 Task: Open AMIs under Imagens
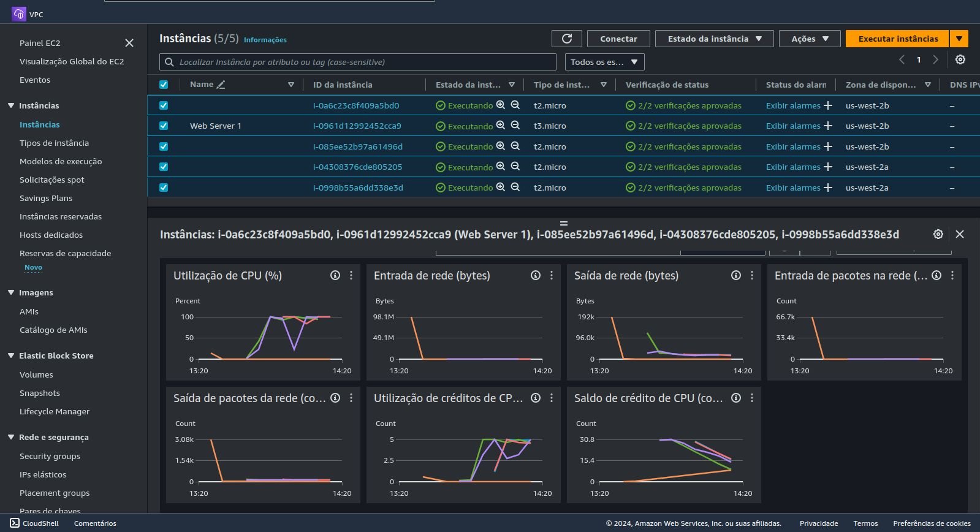point(29,311)
